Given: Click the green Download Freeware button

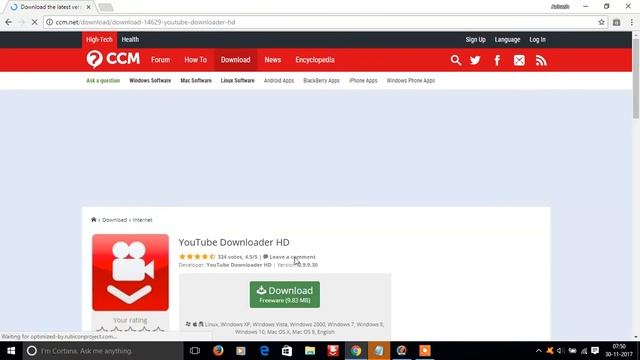Looking at the screenshot, I should [x=285, y=294].
